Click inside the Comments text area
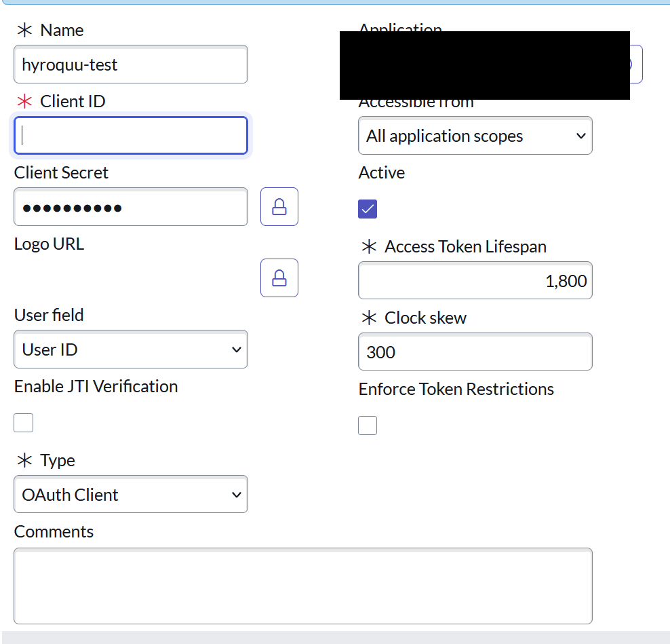The width and height of the screenshot is (670, 644). point(302,586)
